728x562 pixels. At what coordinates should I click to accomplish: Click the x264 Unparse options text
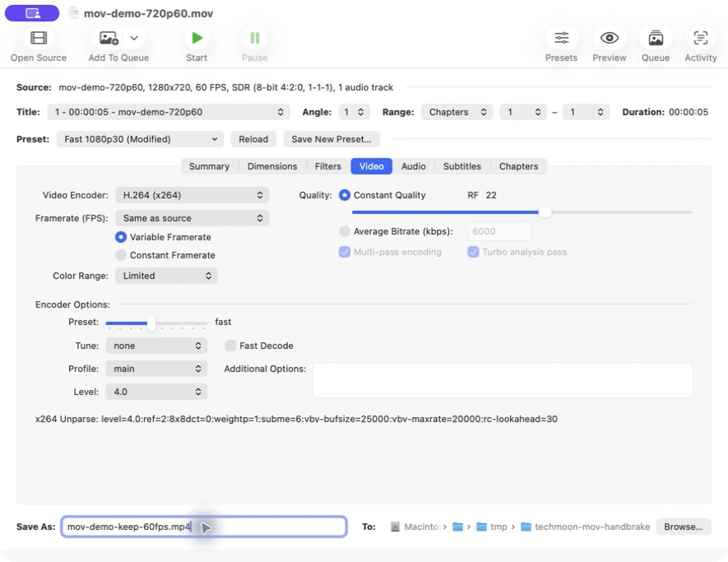pyautogui.click(x=296, y=419)
